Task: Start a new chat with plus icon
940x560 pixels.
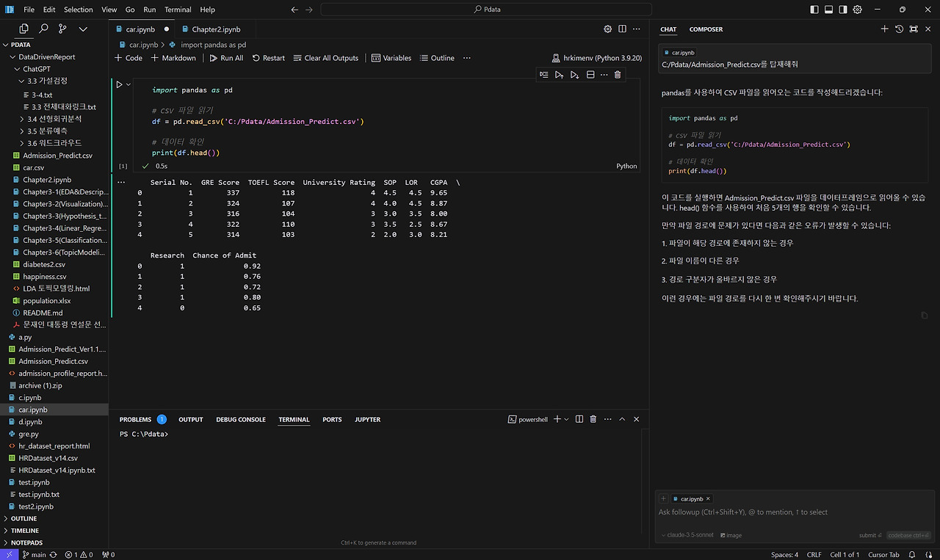Action: pos(884,29)
